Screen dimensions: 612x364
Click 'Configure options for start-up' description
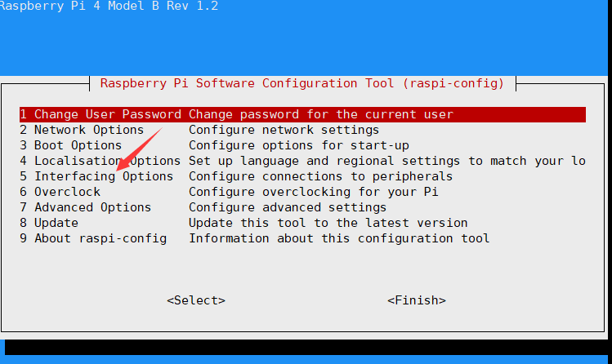[x=298, y=145]
